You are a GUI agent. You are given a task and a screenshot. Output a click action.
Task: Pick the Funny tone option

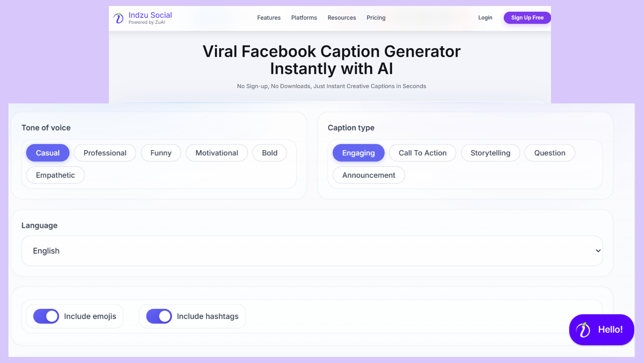pyautogui.click(x=161, y=153)
